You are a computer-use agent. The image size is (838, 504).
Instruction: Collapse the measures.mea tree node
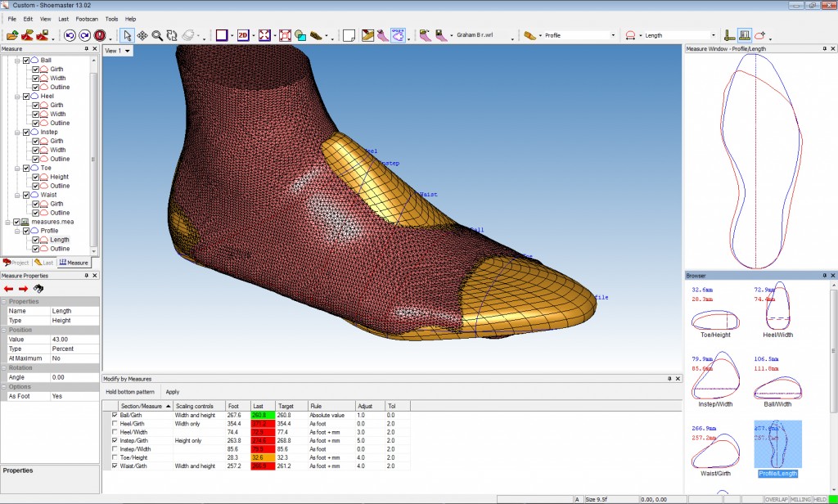coord(8,222)
